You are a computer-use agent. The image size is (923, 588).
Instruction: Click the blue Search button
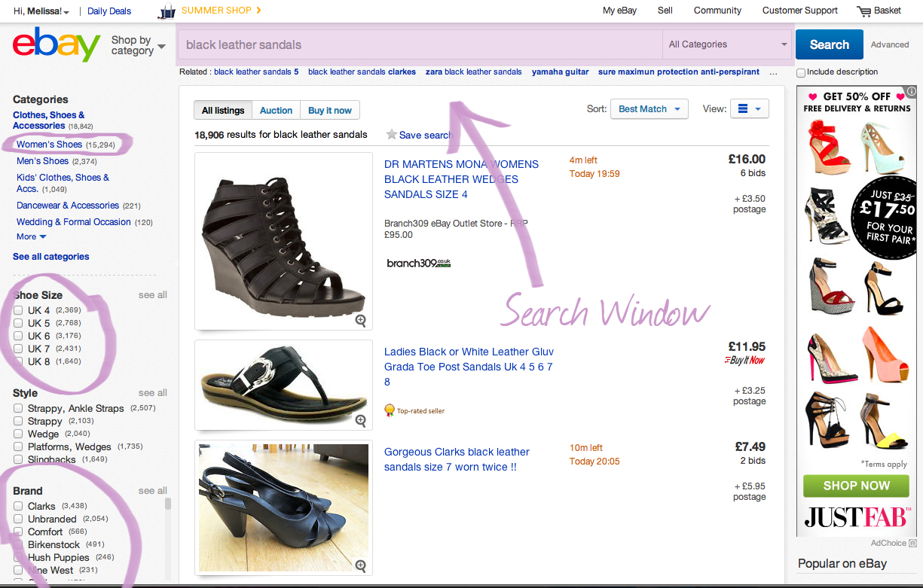tap(829, 44)
